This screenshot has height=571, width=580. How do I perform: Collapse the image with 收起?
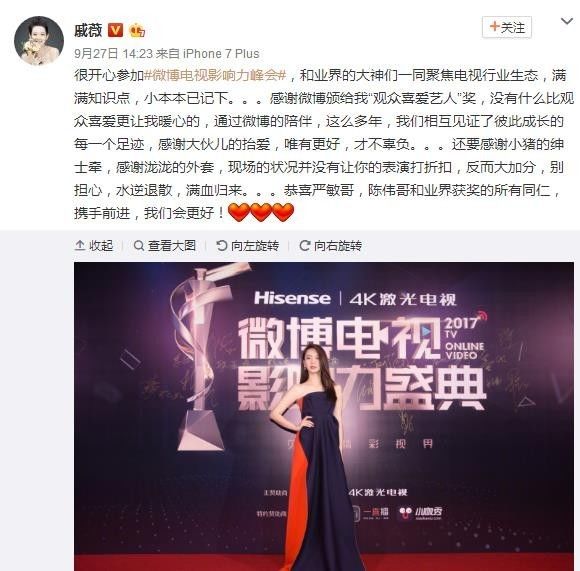click(x=94, y=246)
